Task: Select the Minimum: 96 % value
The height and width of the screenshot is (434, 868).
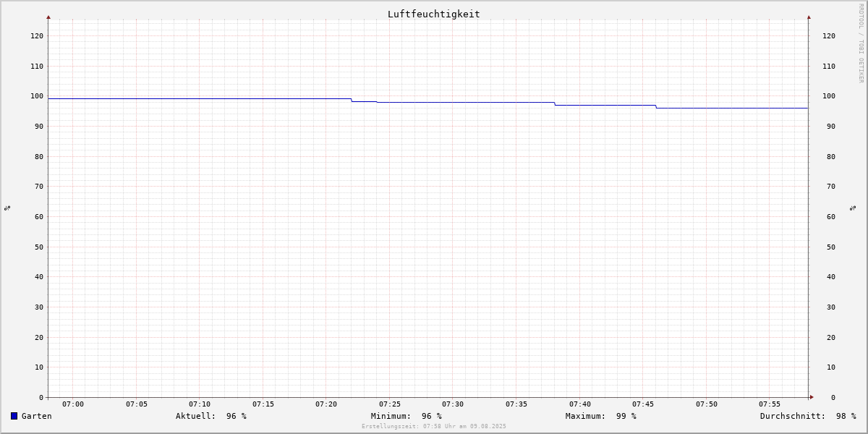Action: point(407,416)
